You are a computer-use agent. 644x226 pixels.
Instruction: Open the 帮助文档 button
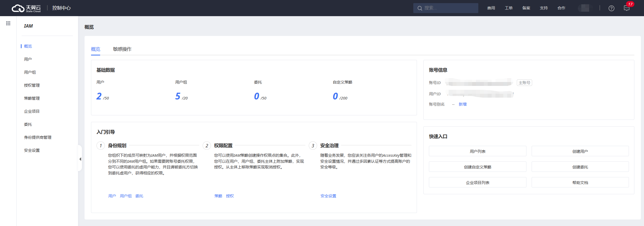coord(580,182)
